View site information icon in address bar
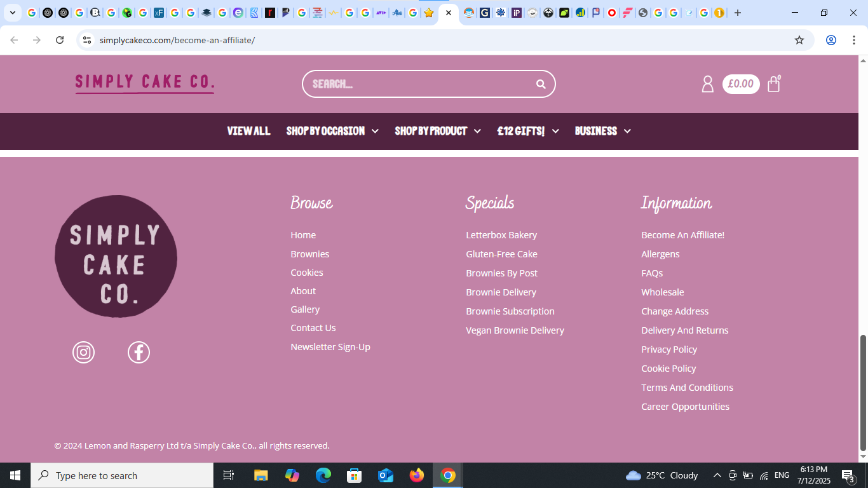The width and height of the screenshot is (868, 488). 87,40
